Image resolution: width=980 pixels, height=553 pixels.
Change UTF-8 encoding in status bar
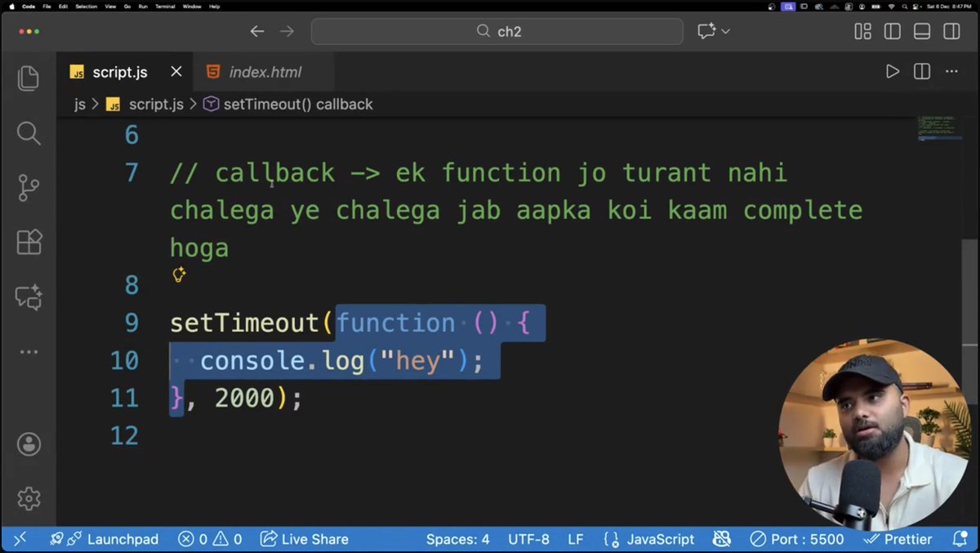(x=529, y=539)
